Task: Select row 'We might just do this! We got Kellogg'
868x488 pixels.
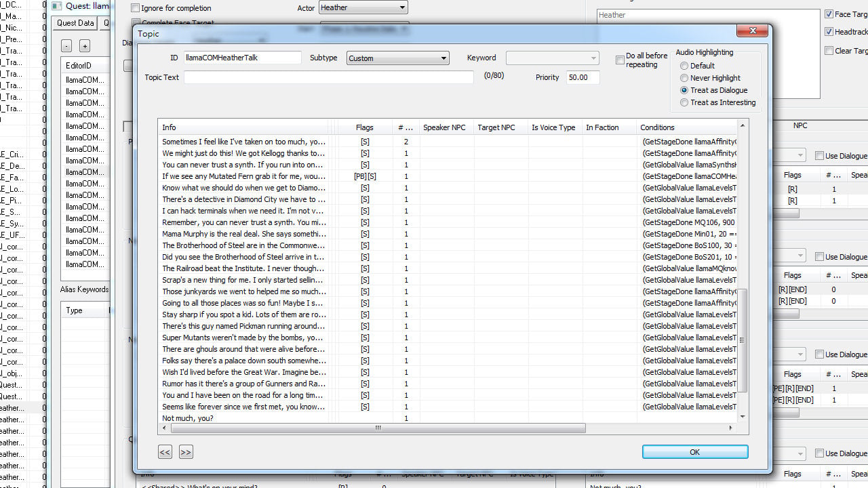Action: click(448, 153)
